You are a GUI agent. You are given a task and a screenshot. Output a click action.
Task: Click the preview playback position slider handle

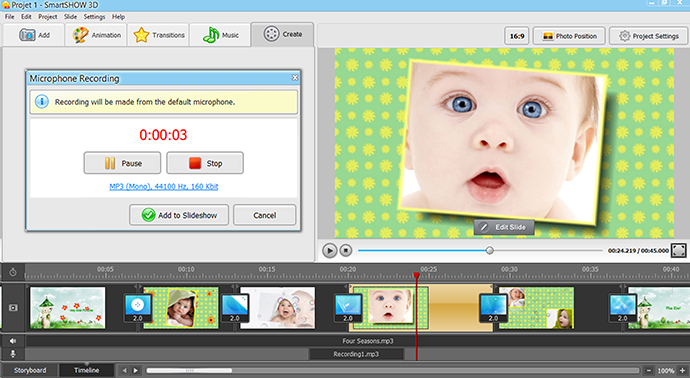(489, 250)
